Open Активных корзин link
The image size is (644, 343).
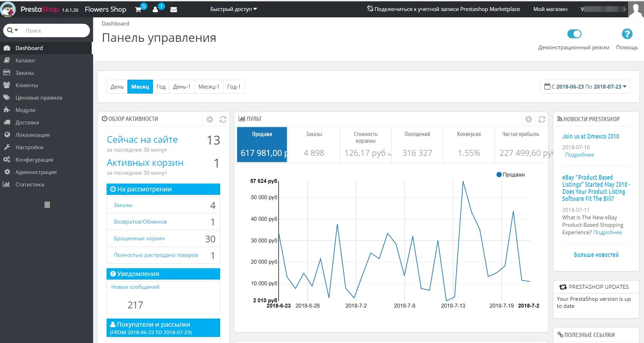pyautogui.click(x=145, y=163)
